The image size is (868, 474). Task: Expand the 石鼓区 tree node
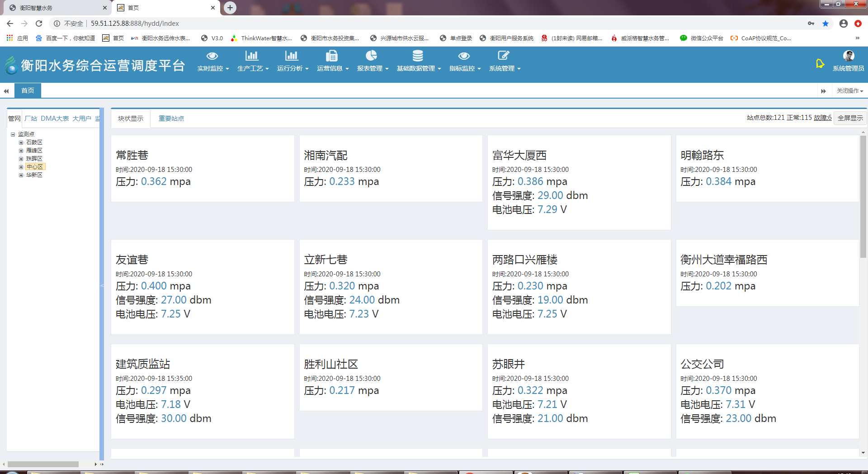(x=21, y=142)
